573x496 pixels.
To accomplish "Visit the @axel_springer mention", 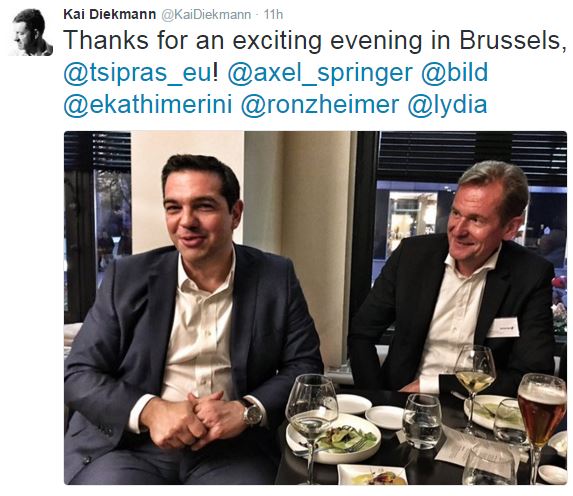I will [320, 73].
